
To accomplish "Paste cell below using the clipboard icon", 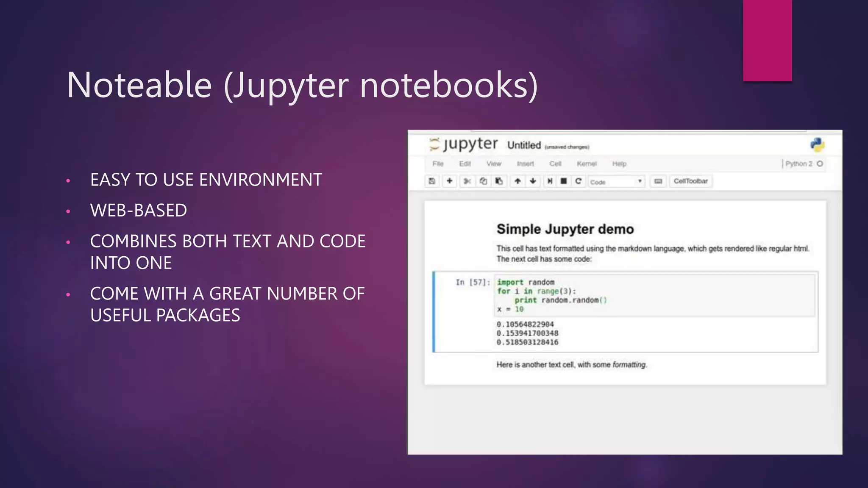I will coord(499,181).
